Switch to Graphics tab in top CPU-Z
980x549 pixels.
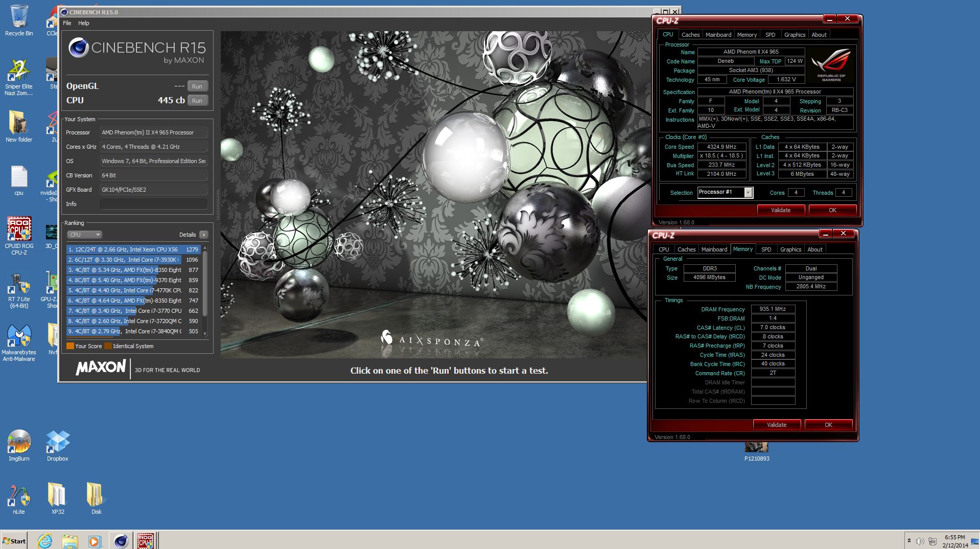pyautogui.click(x=795, y=35)
